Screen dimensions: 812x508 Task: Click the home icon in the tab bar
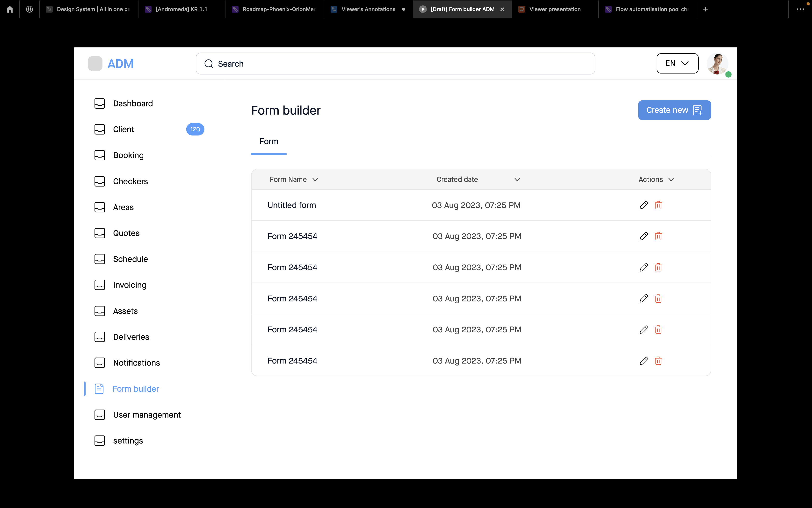click(x=9, y=9)
